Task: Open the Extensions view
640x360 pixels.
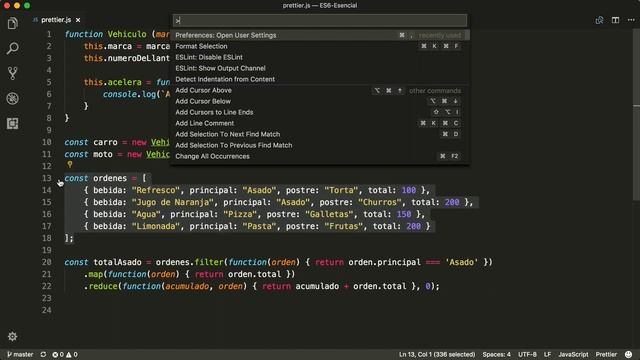Action: coord(13,123)
